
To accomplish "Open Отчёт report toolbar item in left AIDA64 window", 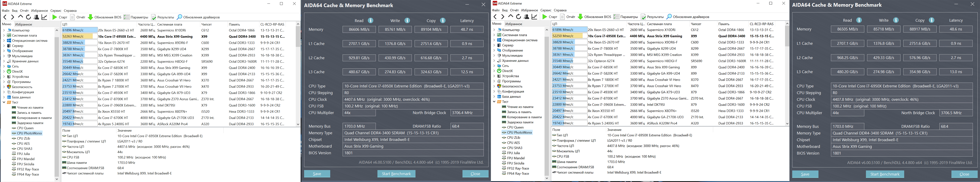I will tap(78, 17).
